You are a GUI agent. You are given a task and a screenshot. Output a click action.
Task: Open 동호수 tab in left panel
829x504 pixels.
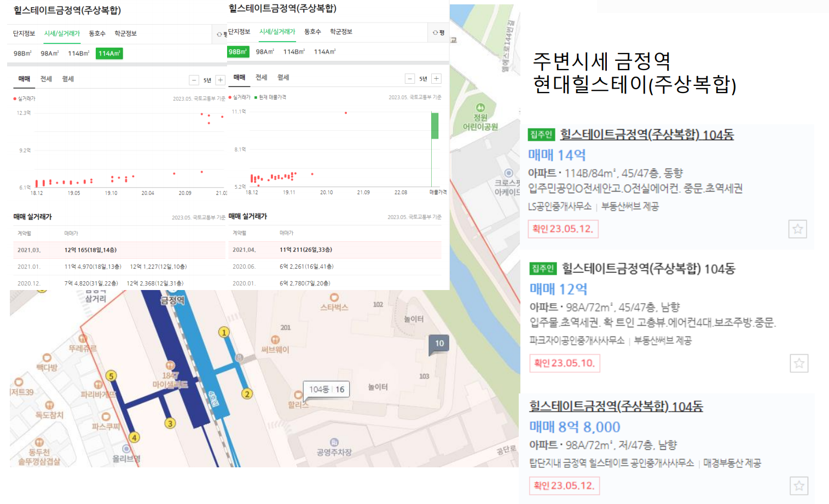click(x=97, y=33)
